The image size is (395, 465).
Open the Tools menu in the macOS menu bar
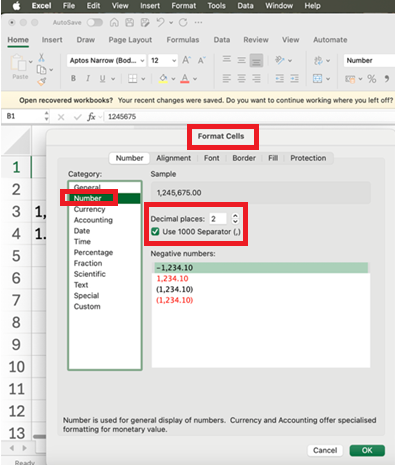click(216, 6)
